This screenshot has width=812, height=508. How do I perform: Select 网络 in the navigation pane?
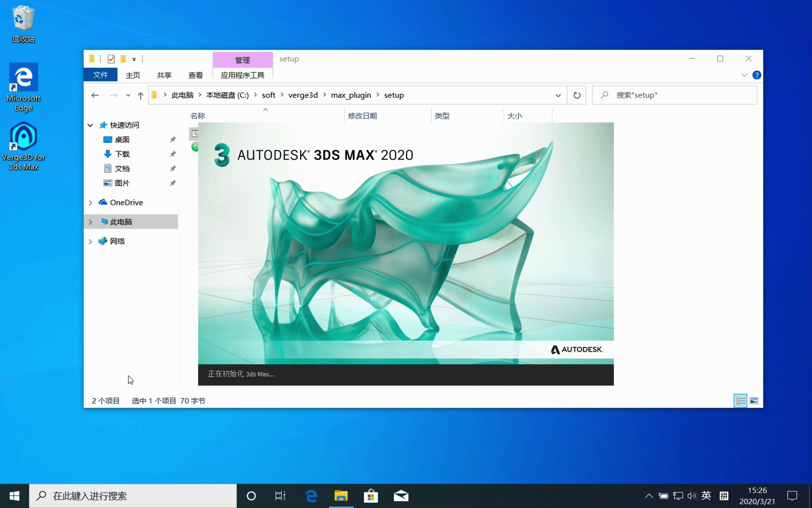(117, 241)
